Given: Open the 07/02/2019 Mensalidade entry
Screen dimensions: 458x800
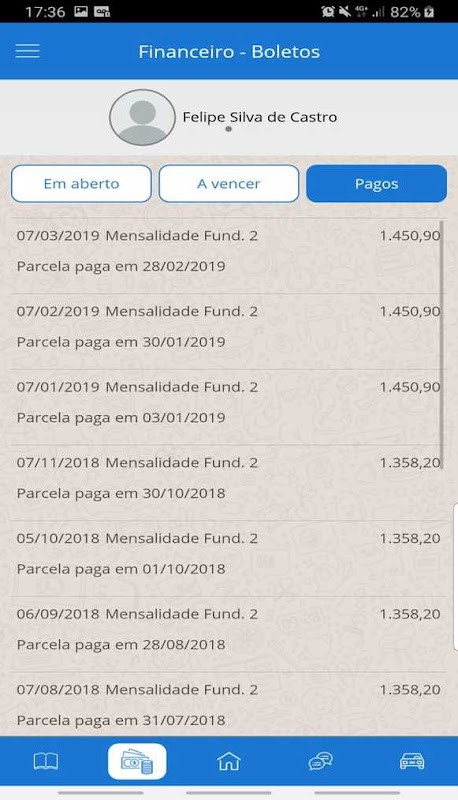Looking at the screenshot, I should click(228, 332).
